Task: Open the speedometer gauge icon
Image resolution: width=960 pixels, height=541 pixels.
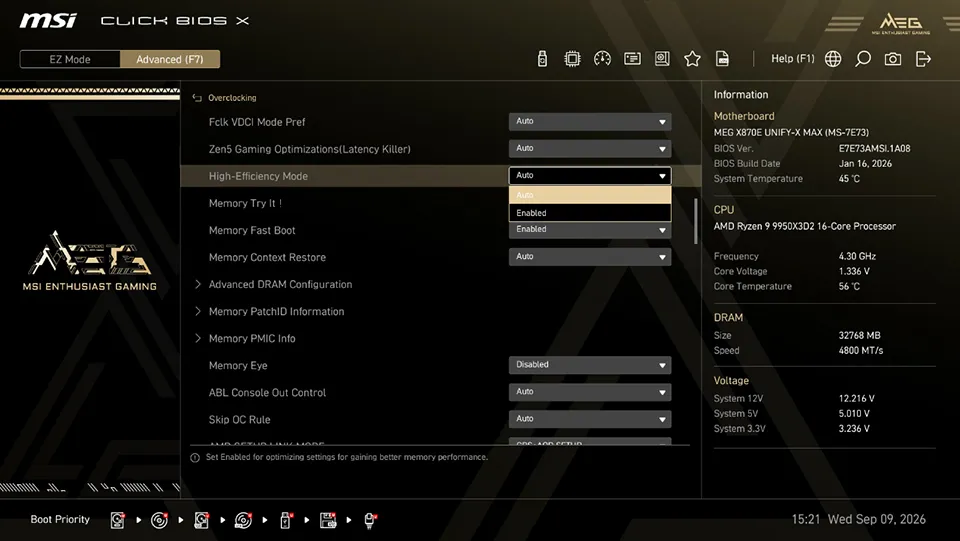Action: coord(602,59)
